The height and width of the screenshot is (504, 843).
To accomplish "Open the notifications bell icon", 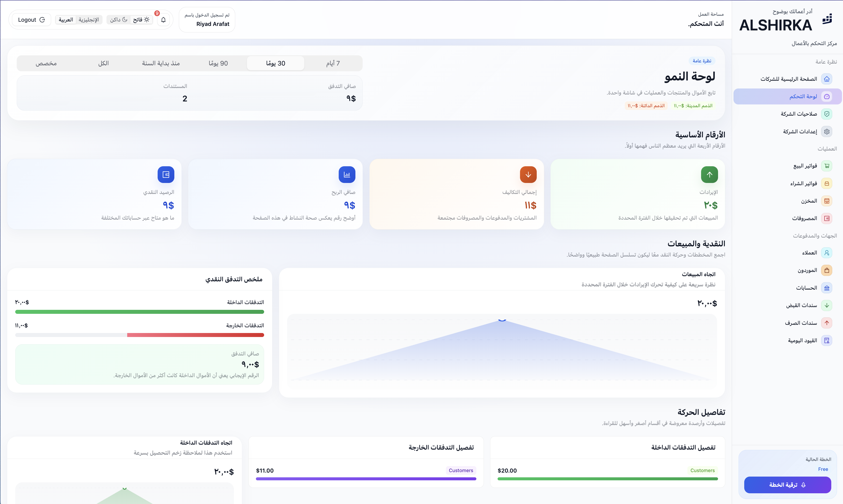I will pos(163,20).
